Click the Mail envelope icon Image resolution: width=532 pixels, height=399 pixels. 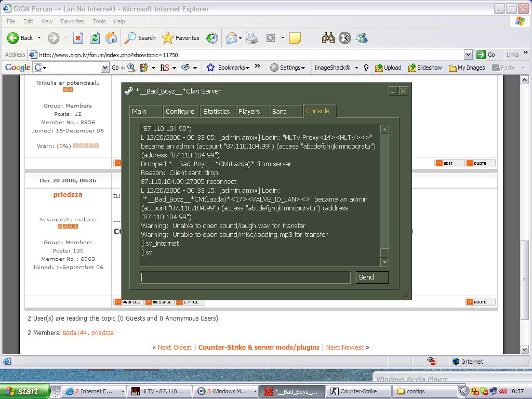tap(231, 38)
